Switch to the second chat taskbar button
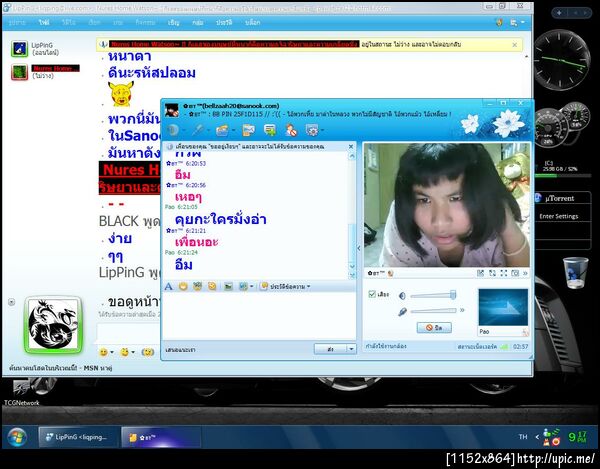 tap(161, 437)
